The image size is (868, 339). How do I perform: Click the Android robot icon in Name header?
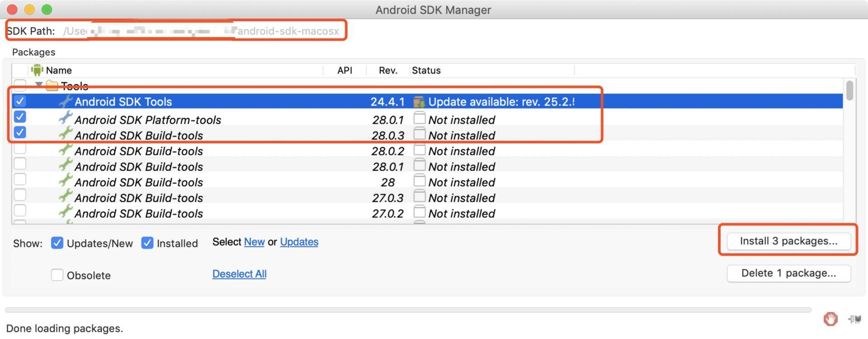[37, 70]
